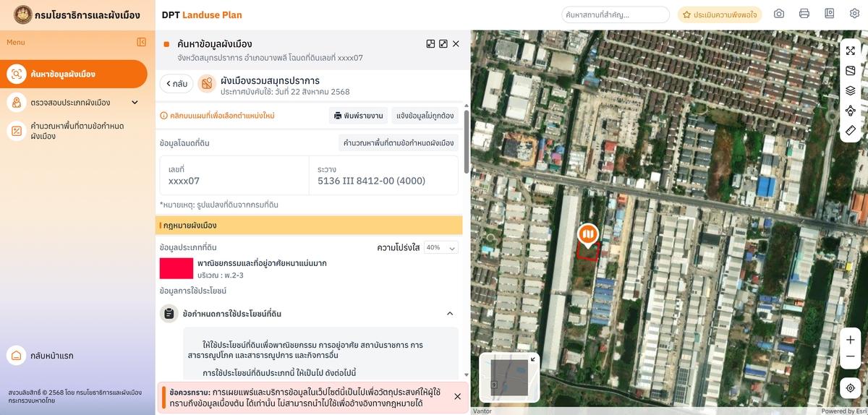This screenshot has width=868, height=415.
Task: Click the red land-use color swatch
Action: (176, 268)
